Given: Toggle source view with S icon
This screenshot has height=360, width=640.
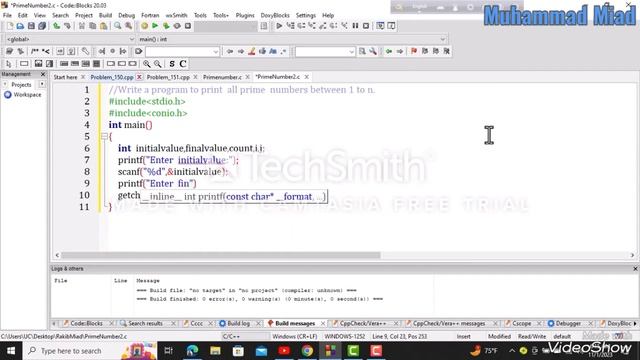Looking at the screenshot, I should tap(172, 64).
